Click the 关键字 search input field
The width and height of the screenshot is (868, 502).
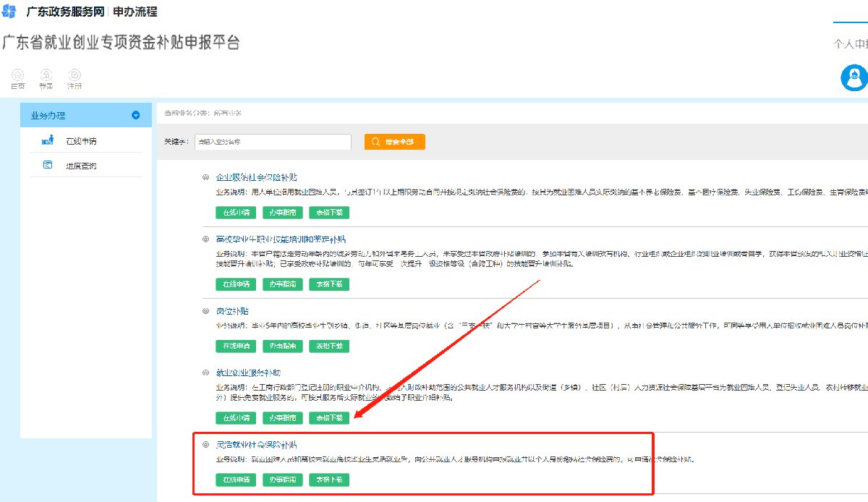point(273,142)
